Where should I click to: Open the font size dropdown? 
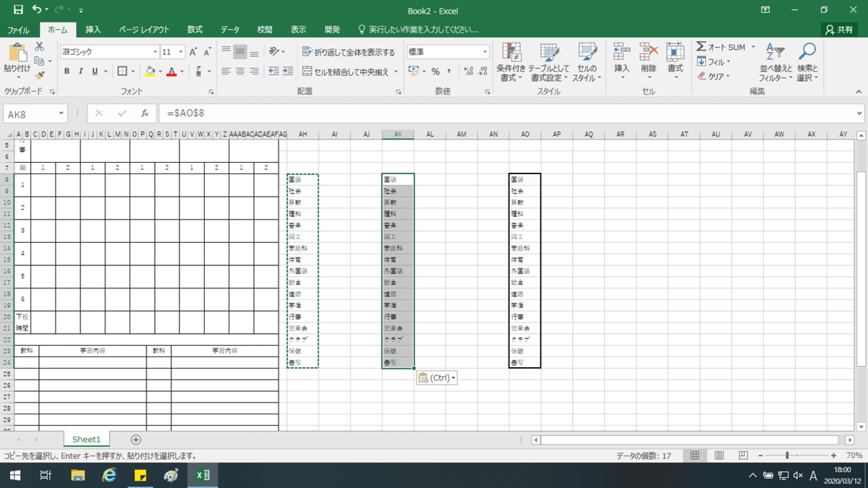(x=181, y=52)
